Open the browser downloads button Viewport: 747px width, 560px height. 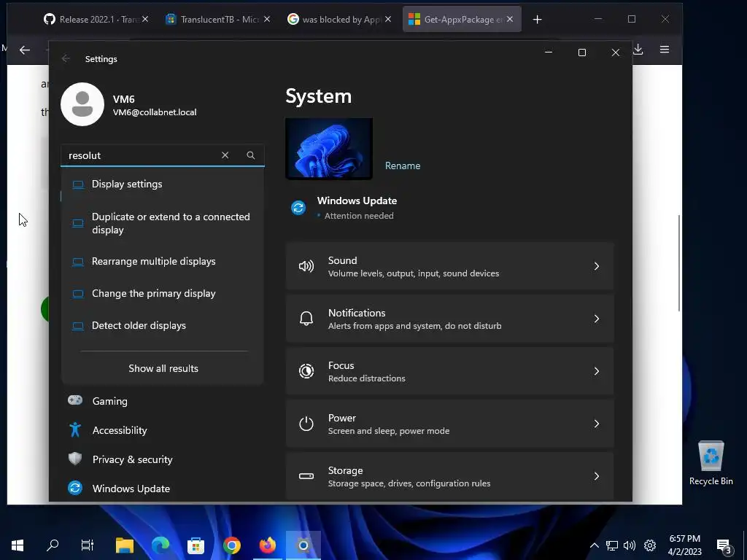coord(638,50)
